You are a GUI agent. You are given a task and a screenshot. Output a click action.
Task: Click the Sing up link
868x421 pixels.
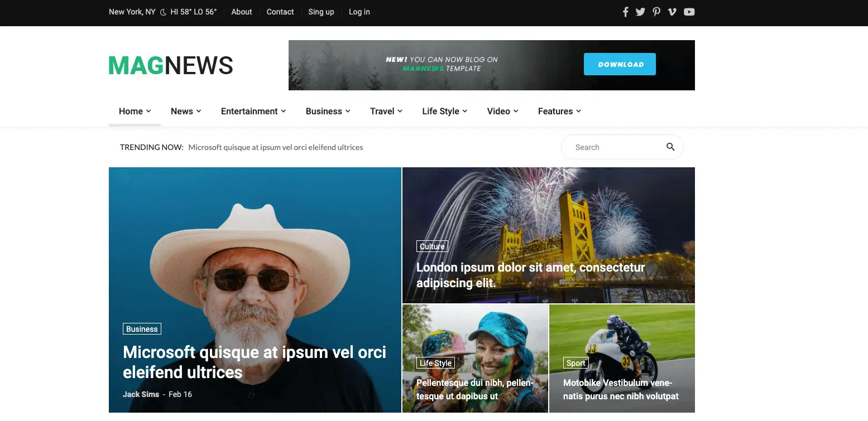tap(321, 12)
